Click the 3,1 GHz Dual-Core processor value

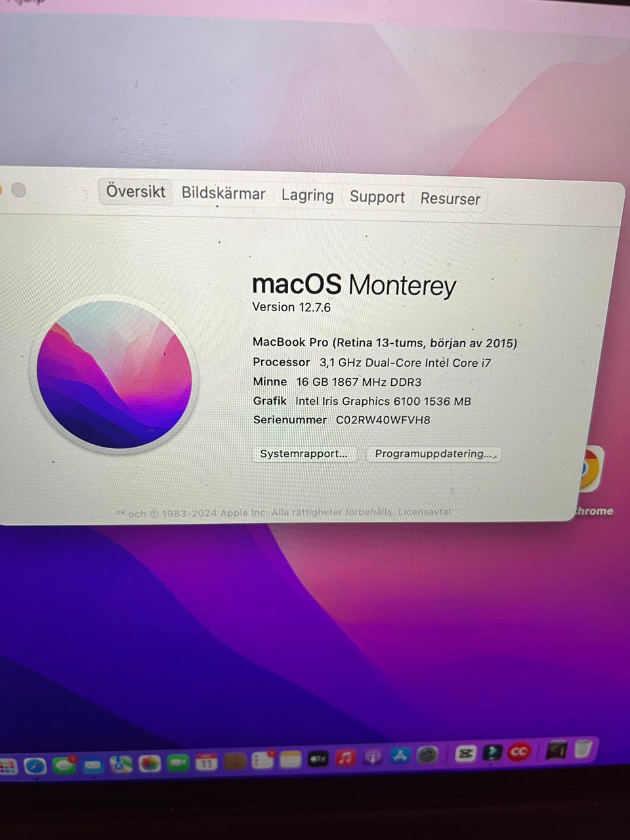pos(405,362)
